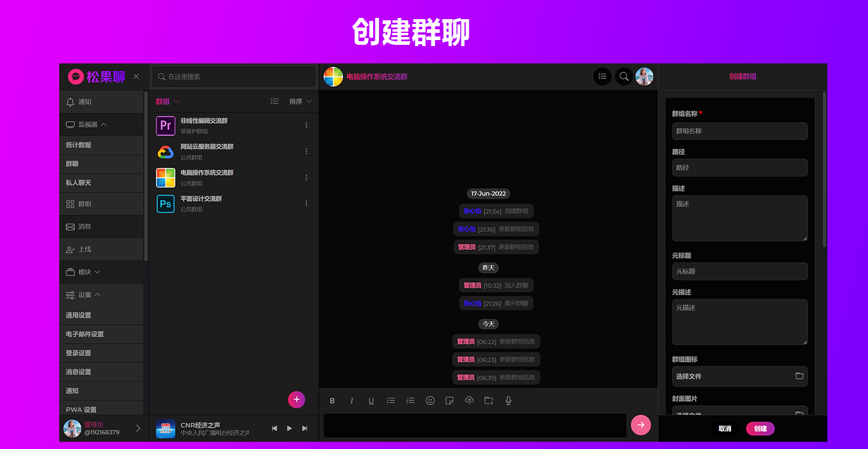Open the 电脑操作系统交流群 group icon in header
Image resolution: width=868 pixels, height=449 pixels.
(x=333, y=77)
